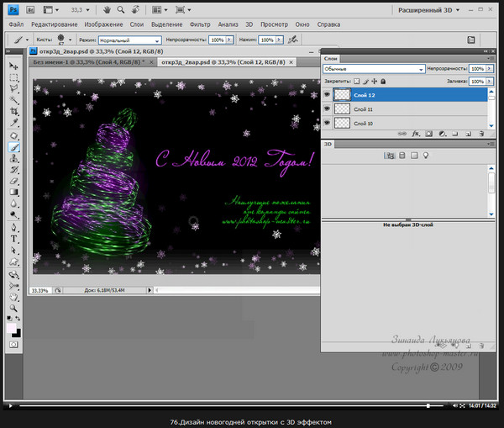Image resolution: width=504 pixels, height=428 pixels.
Task: Open the layer blend mode dropdown Обычные
Action: (372, 68)
